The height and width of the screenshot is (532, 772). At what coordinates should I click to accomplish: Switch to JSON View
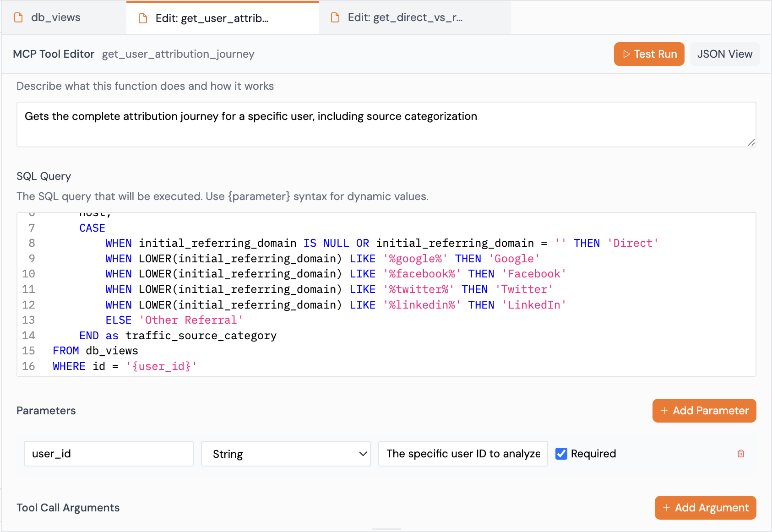pos(724,54)
